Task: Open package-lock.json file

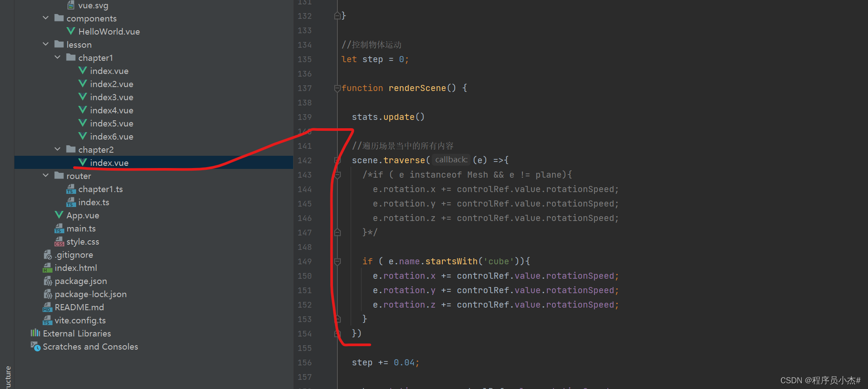Action: [91, 294]
